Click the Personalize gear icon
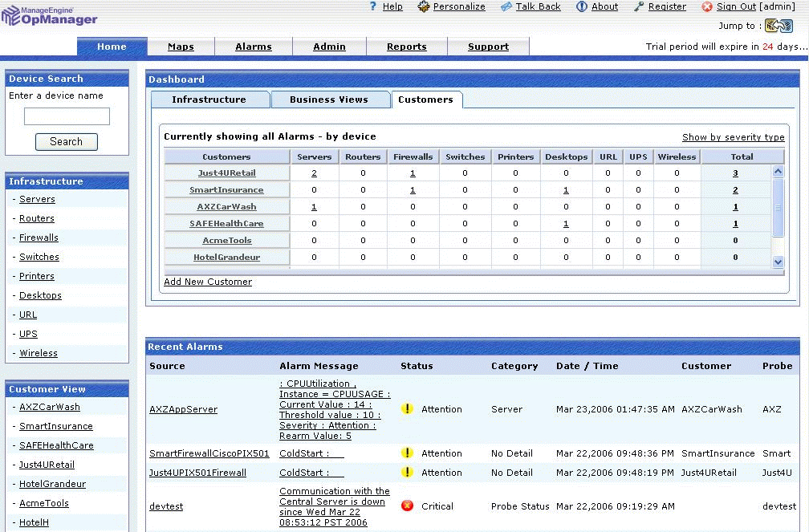 tap(424, 6)
